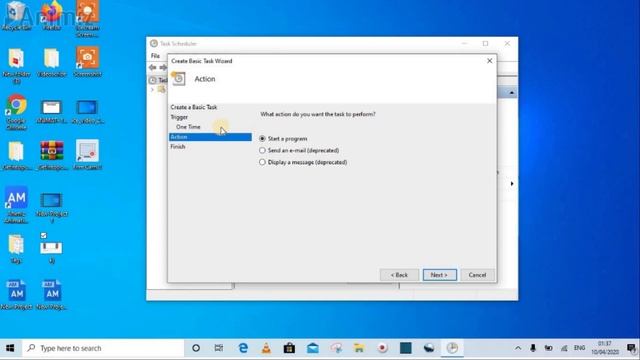Launch VLC media player from the taskbar
This screenshot has height=360, width=640.
[266, 348]
